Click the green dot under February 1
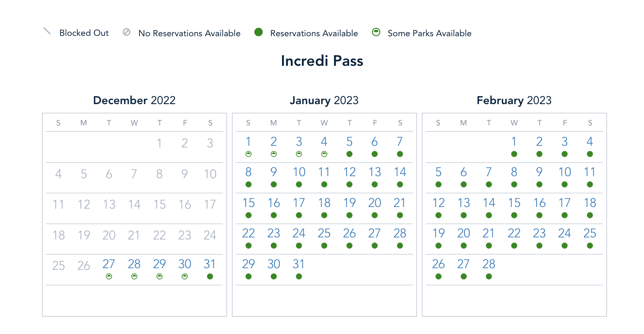The image size is (644, 334). click(x=514, y=154)
